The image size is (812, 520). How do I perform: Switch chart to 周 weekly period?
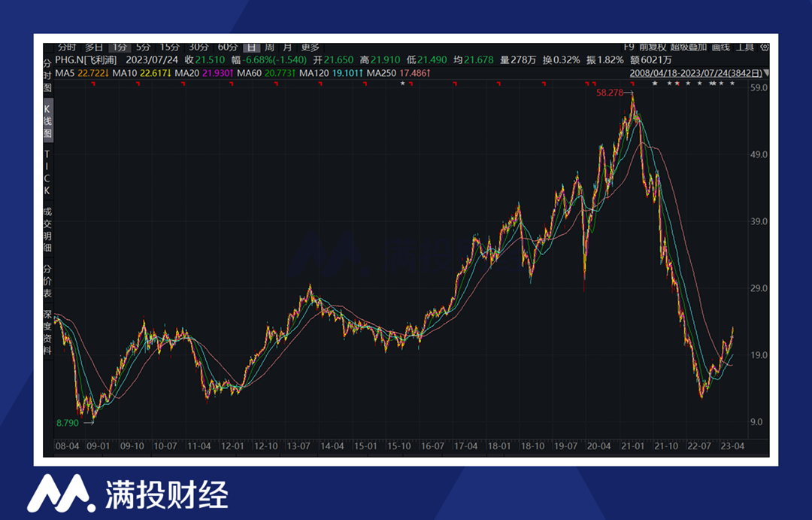click(269, 47)
